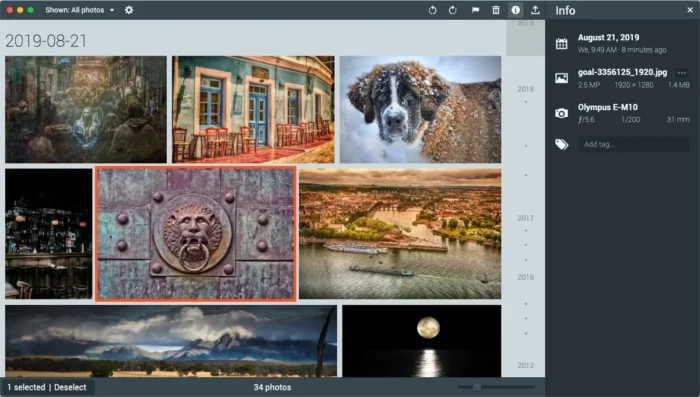The width and height of the screenshot is (700, 397).
Task: Click the calendar date icon in Info panel
Action: (x=561, y=43)
